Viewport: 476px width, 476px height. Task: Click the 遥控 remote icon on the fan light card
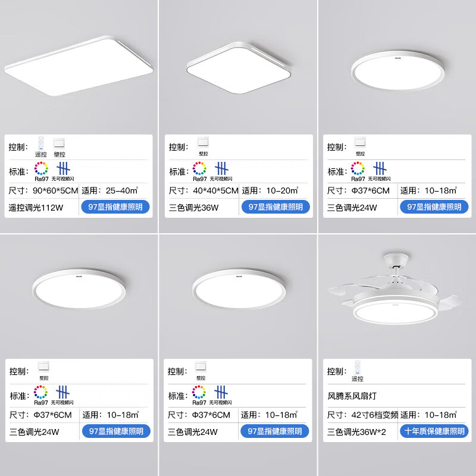358,368
